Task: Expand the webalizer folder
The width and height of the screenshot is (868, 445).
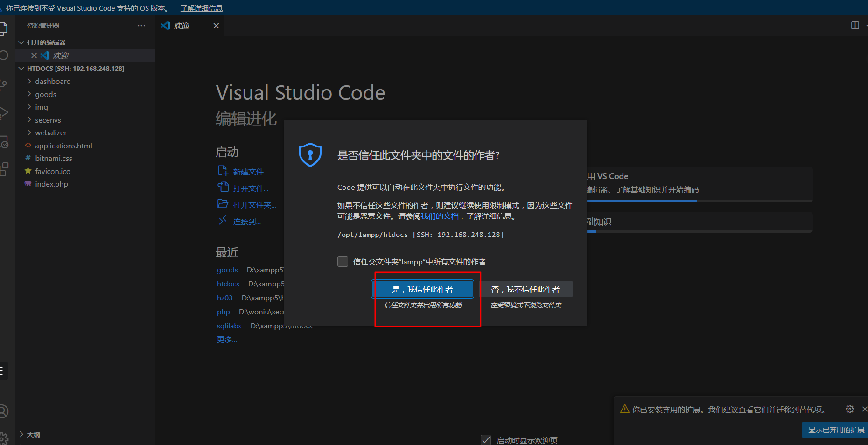Action: 29,132
